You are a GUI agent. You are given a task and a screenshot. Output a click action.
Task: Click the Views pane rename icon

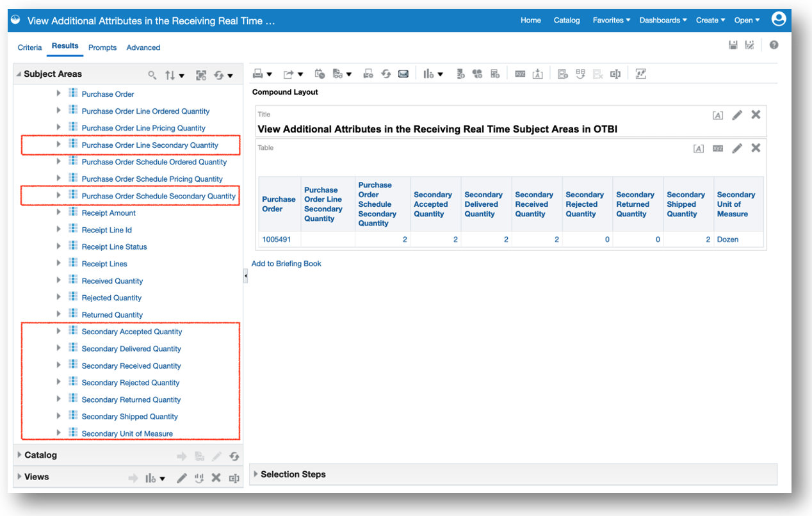[x=234, y=478]
